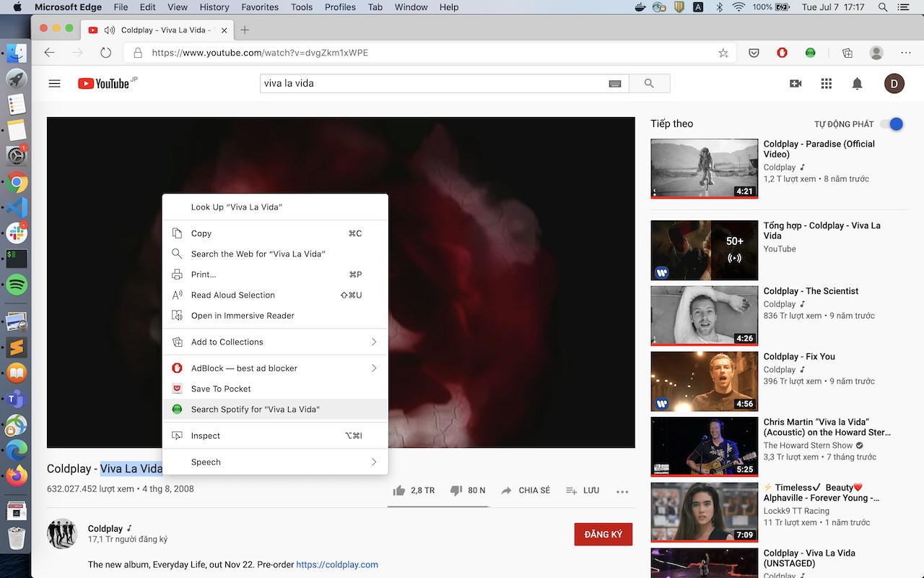Open the Coldplay channel avatar
The width and height of the screenshot is (924, 578).
[62, 533]
